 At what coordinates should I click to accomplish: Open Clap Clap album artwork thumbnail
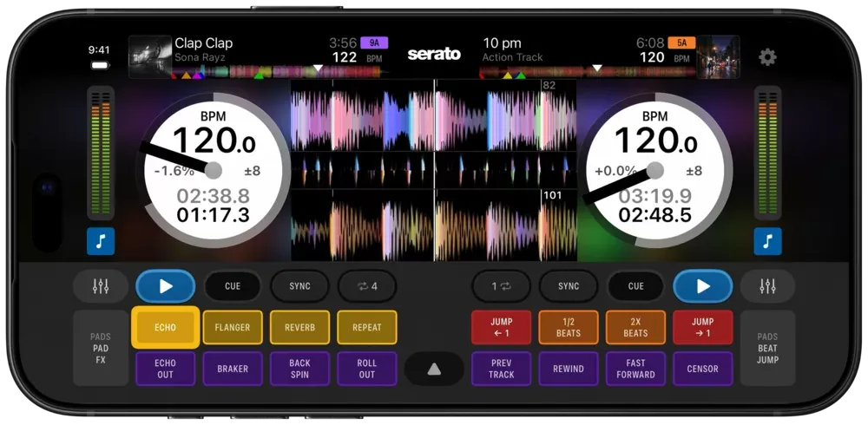coord(150,56)
